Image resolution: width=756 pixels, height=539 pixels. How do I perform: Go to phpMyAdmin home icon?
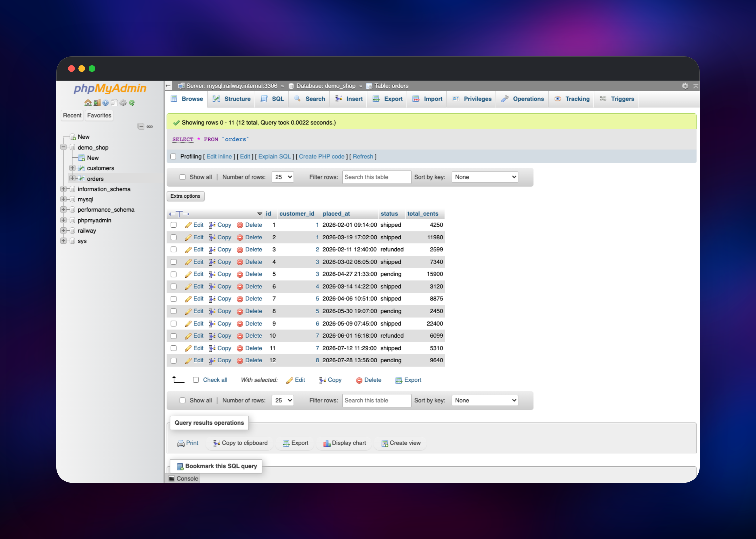(88, 103)
